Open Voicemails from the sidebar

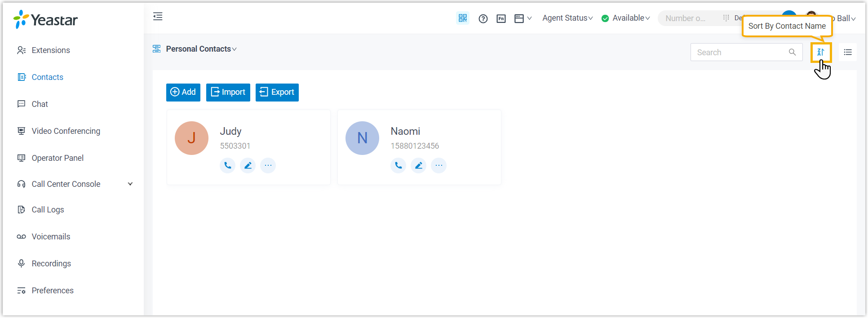(51, 237)
